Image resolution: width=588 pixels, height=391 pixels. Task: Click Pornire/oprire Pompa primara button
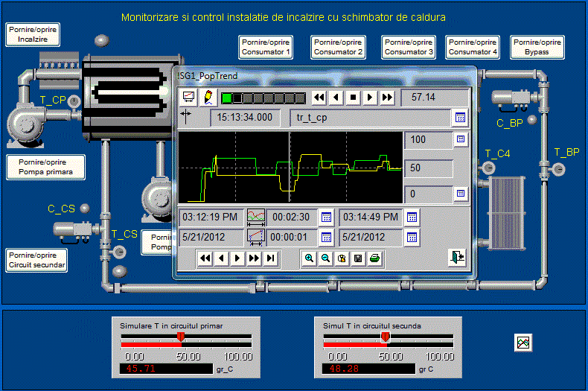pyautogui.click(x=44, y=168)
